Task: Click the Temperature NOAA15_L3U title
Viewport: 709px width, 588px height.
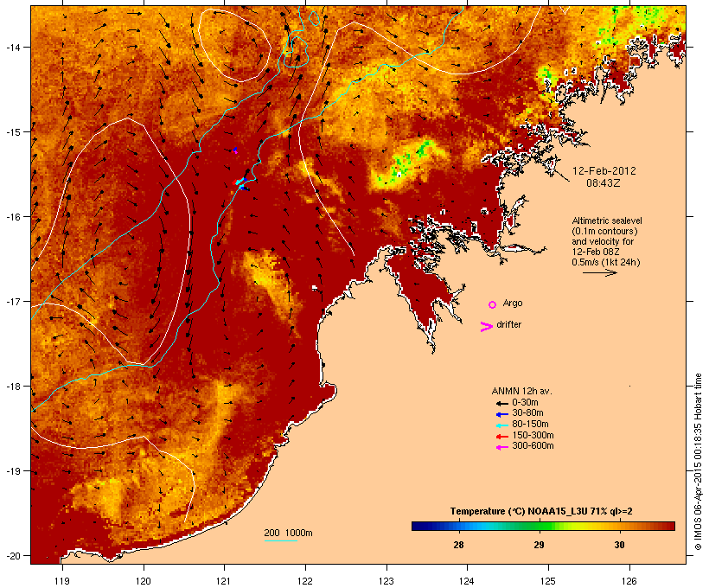Action: (x=541, y=512)
